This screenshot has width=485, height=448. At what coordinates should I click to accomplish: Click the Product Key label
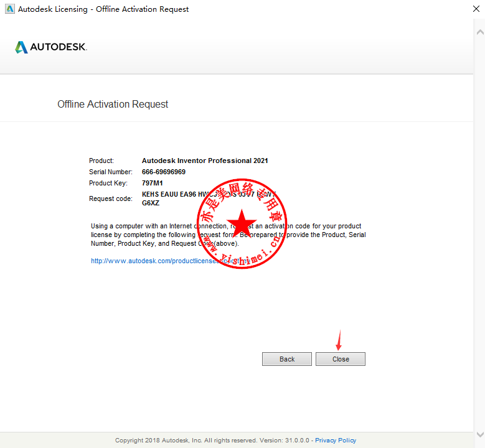pos(108,183)
